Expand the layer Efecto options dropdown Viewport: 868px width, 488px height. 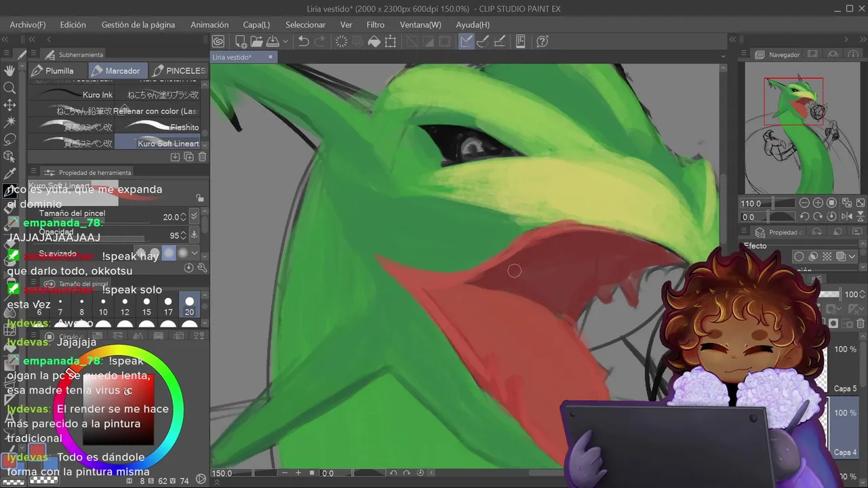[x=852, y=256]
